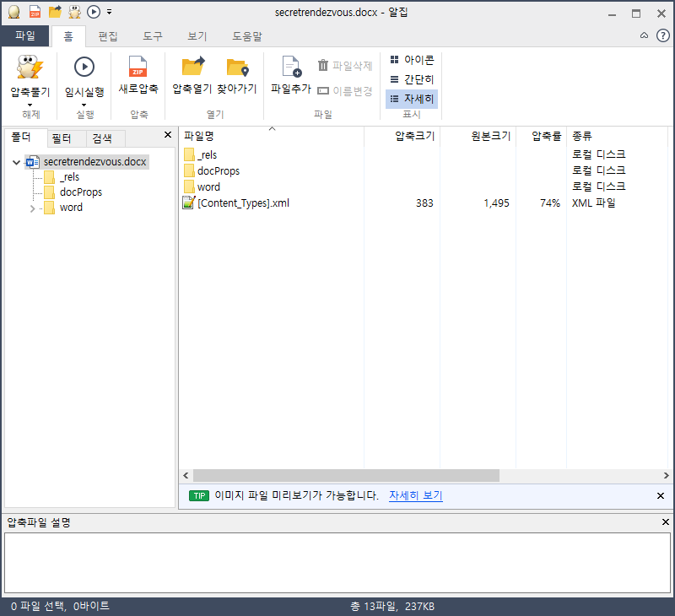Click into the archive description text box
Viewport: 675px width, 616px height.
coord(337,563)
